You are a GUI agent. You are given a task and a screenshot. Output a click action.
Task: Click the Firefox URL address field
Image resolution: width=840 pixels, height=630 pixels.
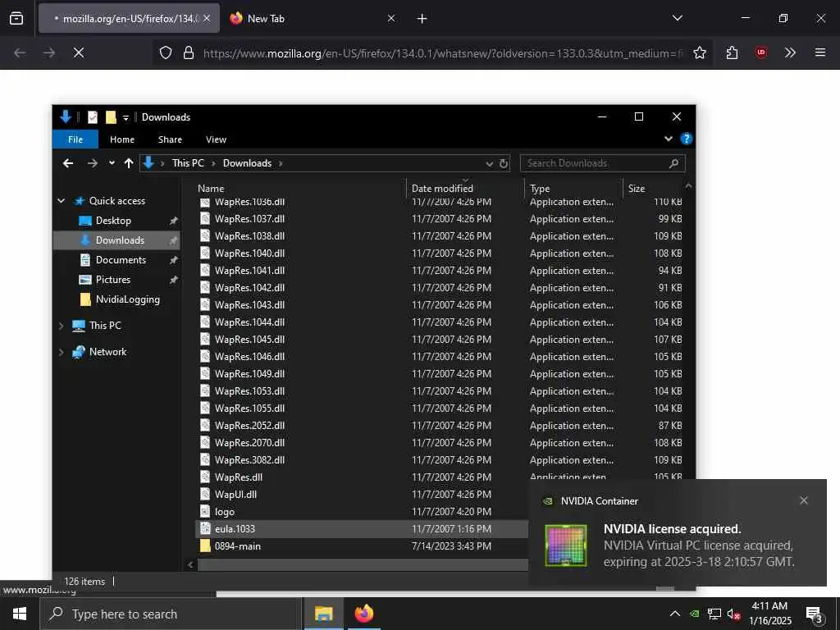click(442, 53)
